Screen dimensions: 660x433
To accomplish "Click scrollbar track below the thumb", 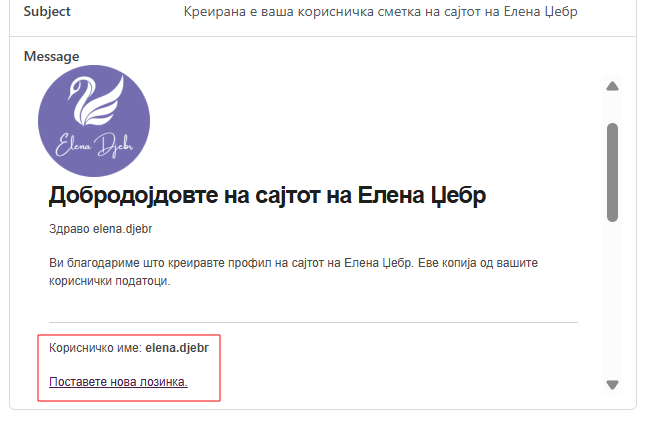I will (x=613, y=300).
